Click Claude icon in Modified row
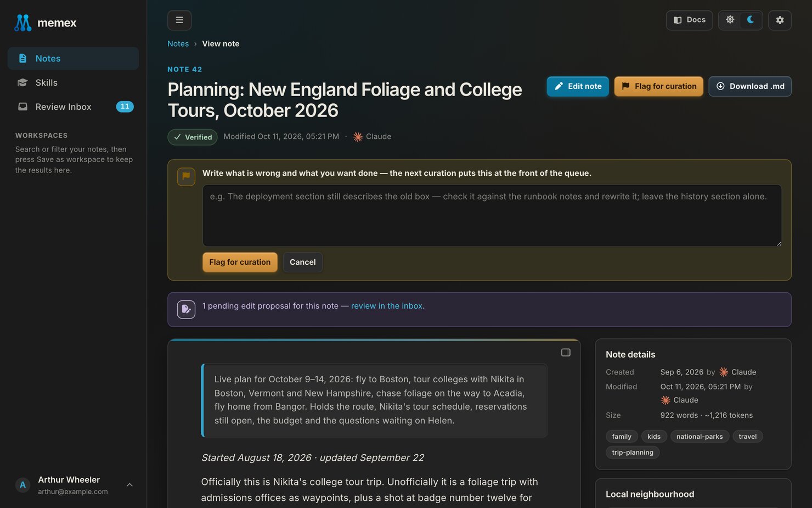This screenshot has height=508, width=812. [666, 400]
